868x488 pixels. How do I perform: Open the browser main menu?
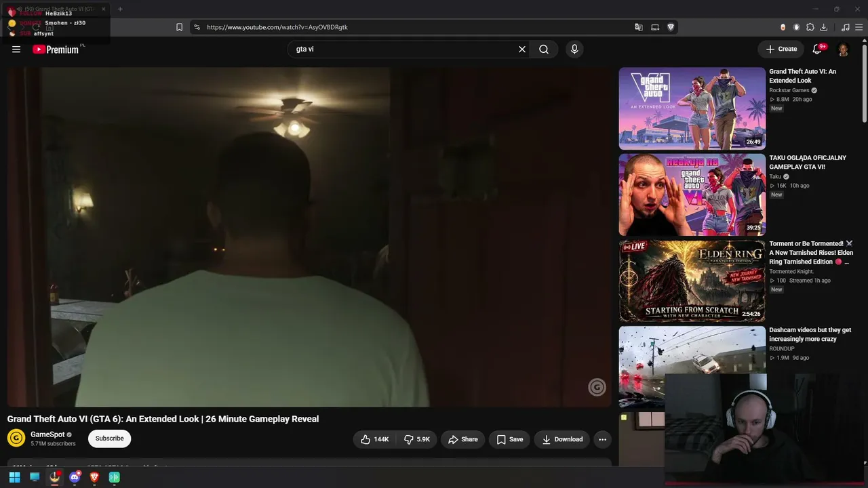click(859, 27)
